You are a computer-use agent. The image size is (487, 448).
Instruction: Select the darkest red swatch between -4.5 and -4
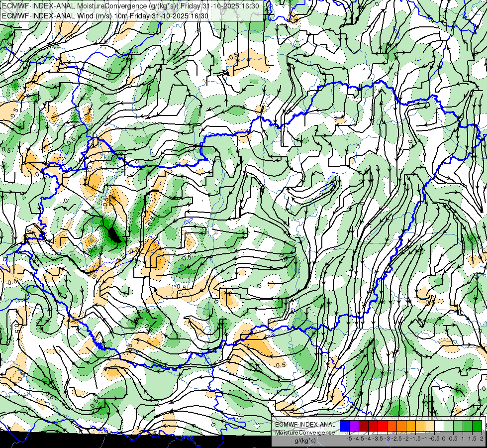pyautogui.click(x=364, y=426)
